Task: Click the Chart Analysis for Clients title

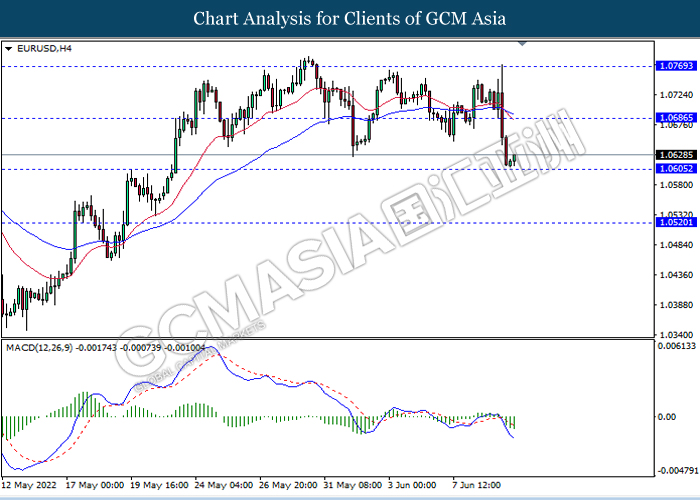Action: click(350, 19)
